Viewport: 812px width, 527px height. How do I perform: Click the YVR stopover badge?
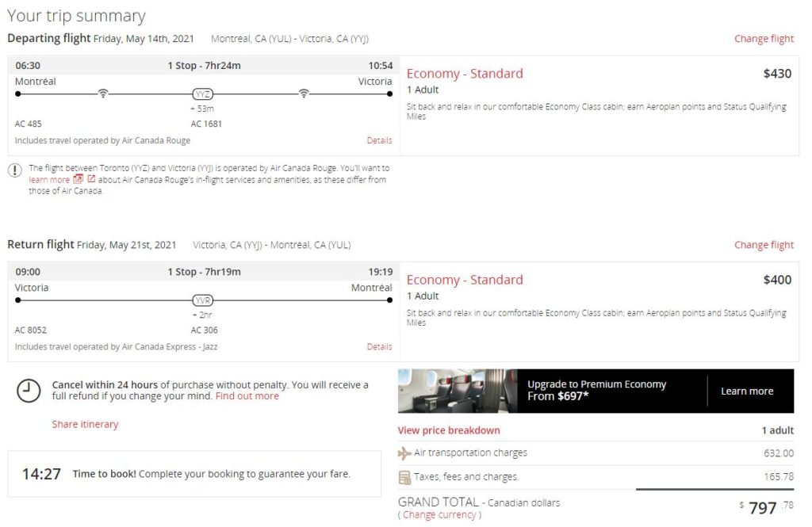203,300
